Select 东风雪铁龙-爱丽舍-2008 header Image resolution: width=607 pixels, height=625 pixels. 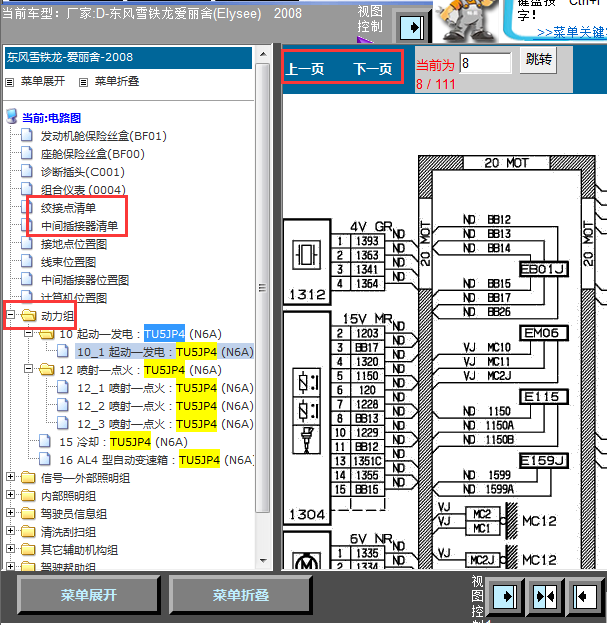(x=128, y=57)
